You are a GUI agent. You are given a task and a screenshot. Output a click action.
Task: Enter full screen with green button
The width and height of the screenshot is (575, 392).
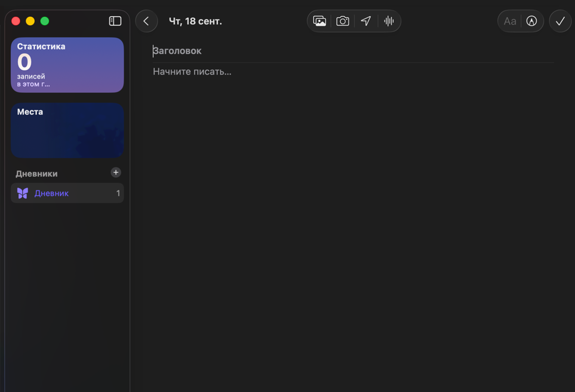(45, 21)
